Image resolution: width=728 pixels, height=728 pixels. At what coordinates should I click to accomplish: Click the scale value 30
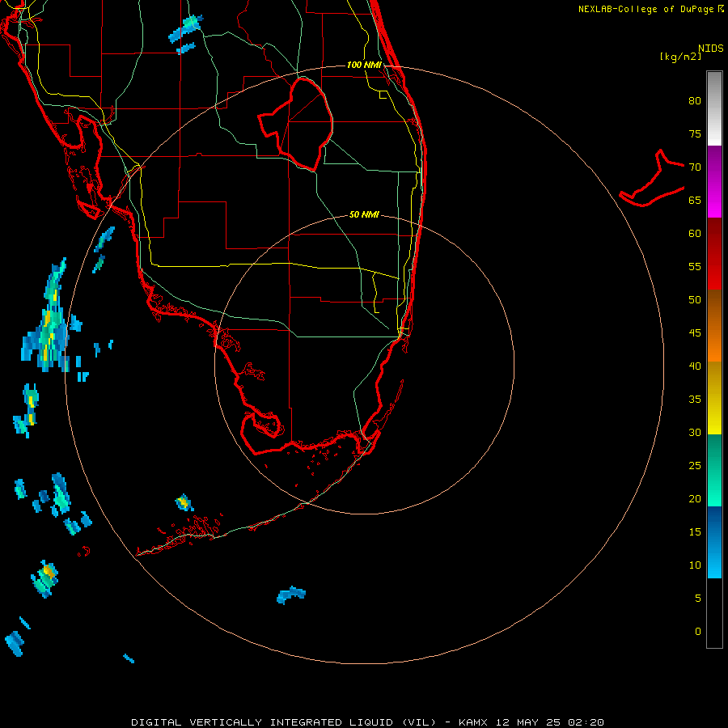point(695,432)
